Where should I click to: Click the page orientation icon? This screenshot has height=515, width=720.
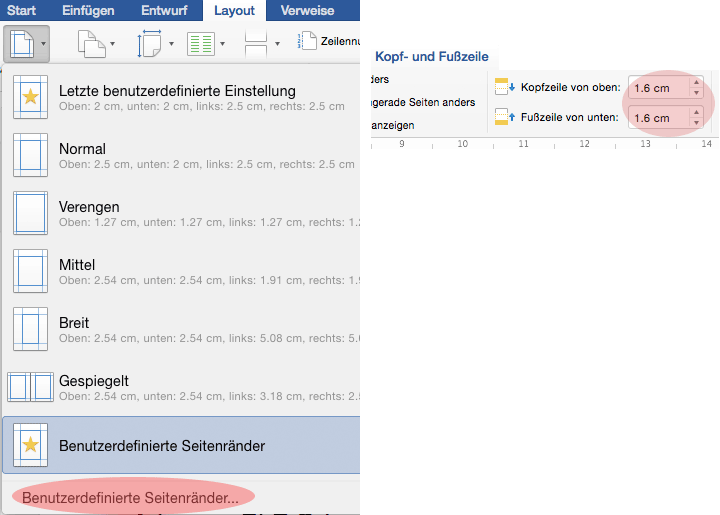tap(90, 43)
